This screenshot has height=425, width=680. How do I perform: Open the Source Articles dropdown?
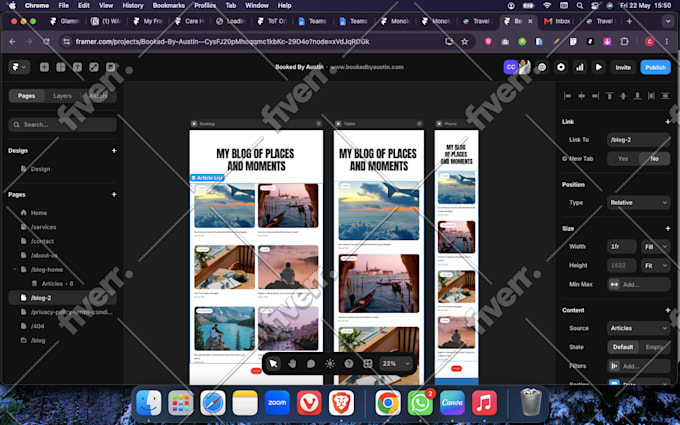tap(638, 328)
